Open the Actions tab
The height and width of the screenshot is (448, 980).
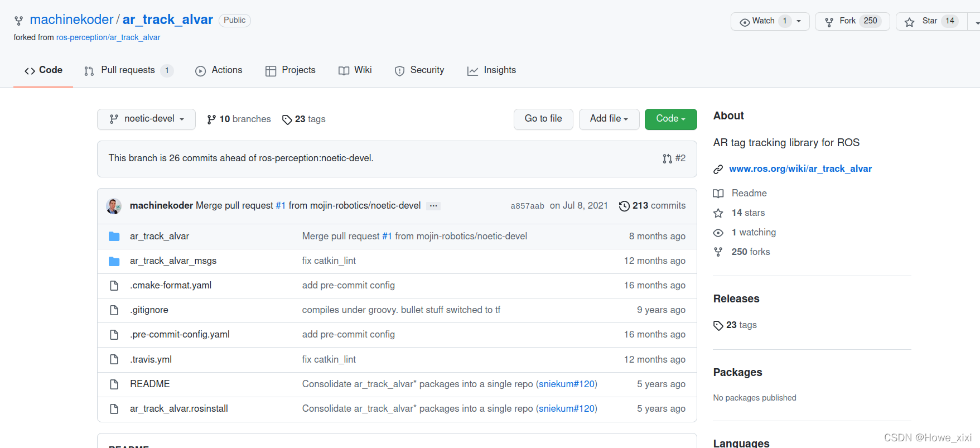tap(219, 70)
